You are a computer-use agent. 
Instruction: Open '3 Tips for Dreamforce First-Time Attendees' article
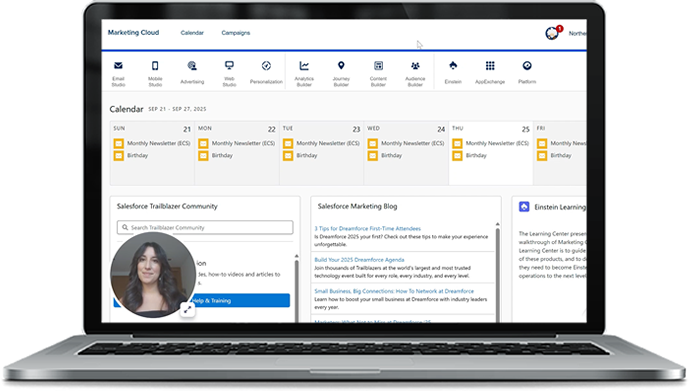[x=367, y=228]
